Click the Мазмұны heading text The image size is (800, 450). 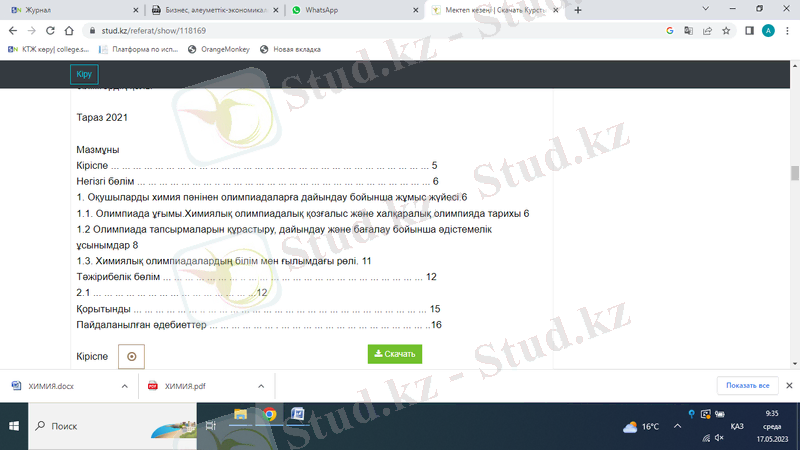tap(98, 149)
